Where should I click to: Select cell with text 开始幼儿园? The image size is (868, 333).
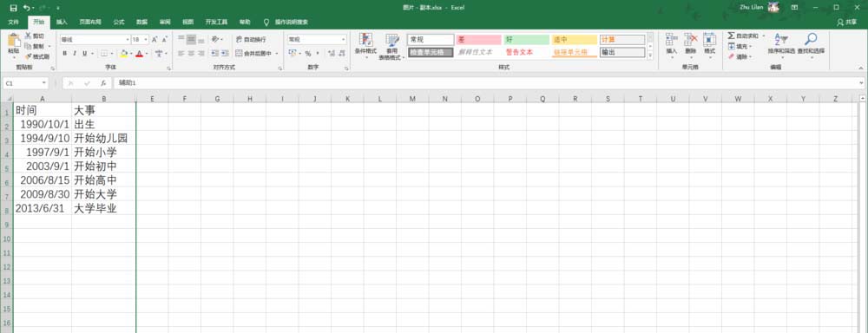(103, 138)
